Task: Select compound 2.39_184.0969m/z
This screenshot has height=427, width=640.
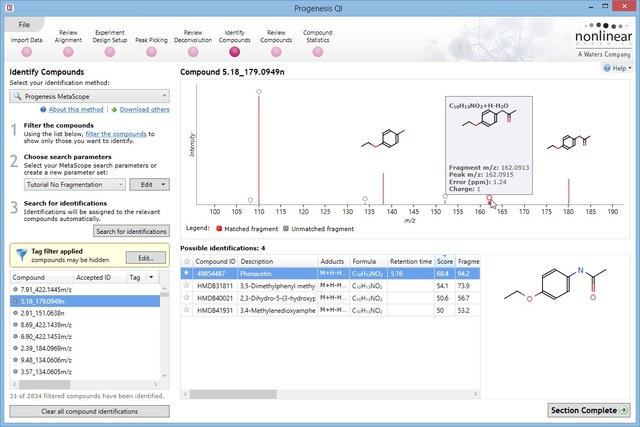Action: (x=85, y=348)
